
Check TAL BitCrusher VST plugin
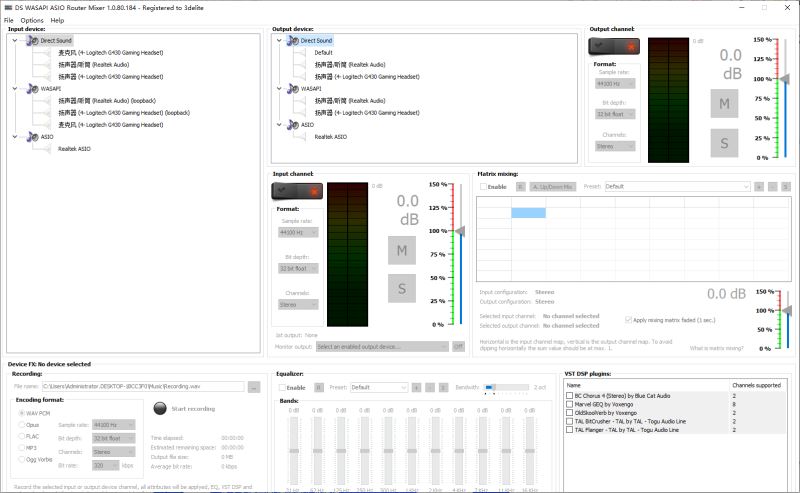point(569,422)
